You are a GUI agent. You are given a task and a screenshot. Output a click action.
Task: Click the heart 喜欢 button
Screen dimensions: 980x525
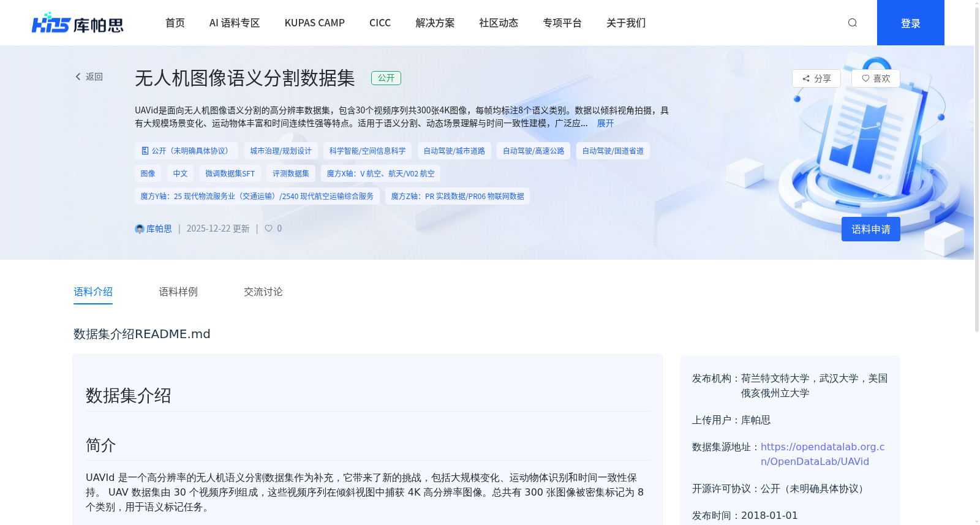[876, 78]
